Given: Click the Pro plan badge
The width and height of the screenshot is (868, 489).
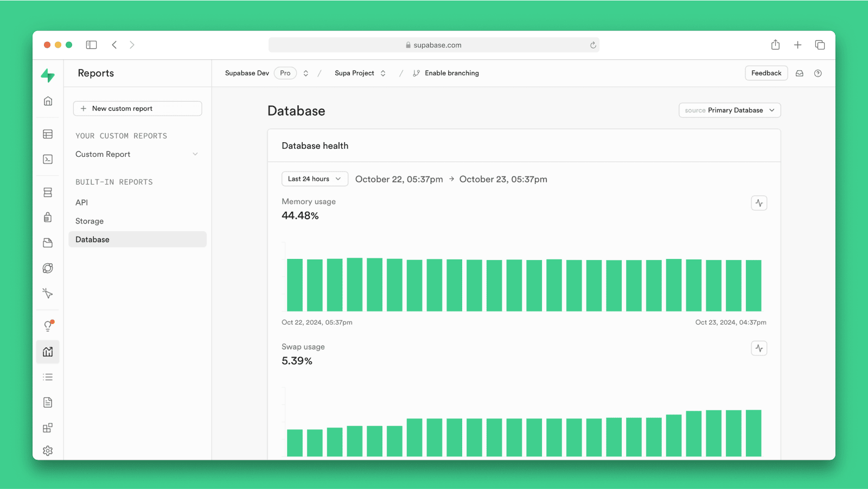Looking at the screenshot, I should click(x=285, y=73).
